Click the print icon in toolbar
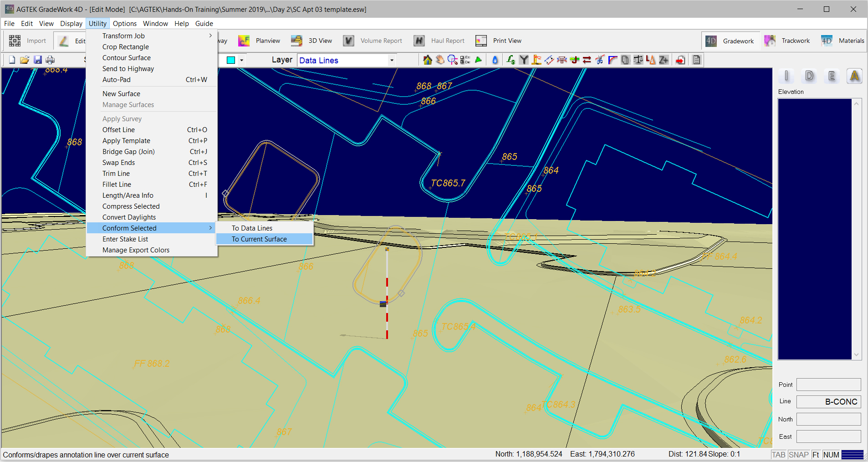Image resolution: width=868 pixels, height=462 pixels. tap(51, 60)
